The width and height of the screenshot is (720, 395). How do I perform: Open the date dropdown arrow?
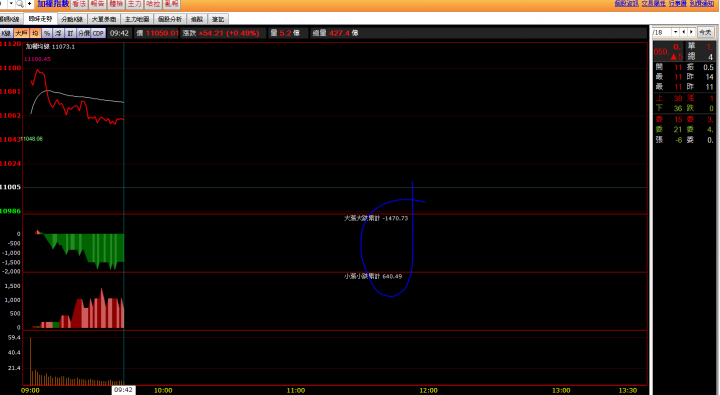[675, 32]
